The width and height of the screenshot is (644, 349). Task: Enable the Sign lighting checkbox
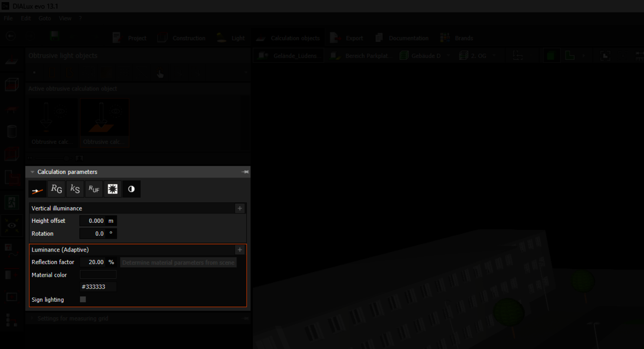point(83,300)
